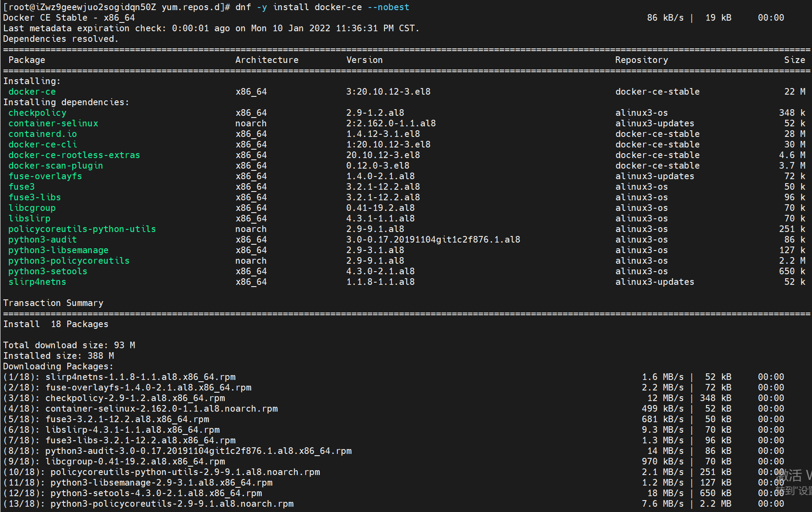Image resolution: width=812 pixels, height=512 pixels.
Task: Click the Package column header
Action: click(x=27, y=60)
